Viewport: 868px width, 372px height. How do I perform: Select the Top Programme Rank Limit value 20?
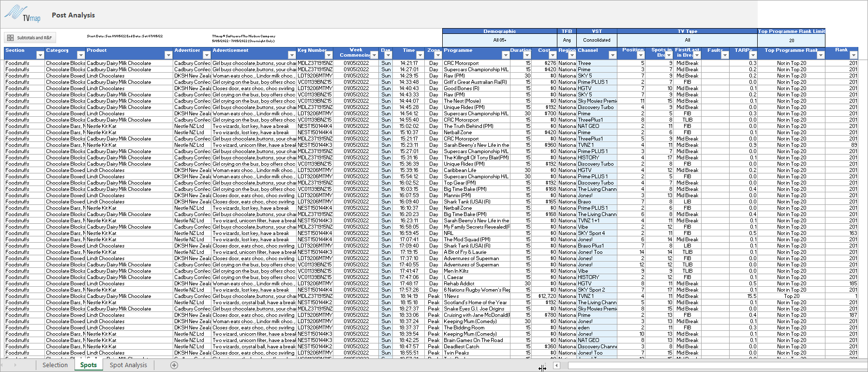791,40
